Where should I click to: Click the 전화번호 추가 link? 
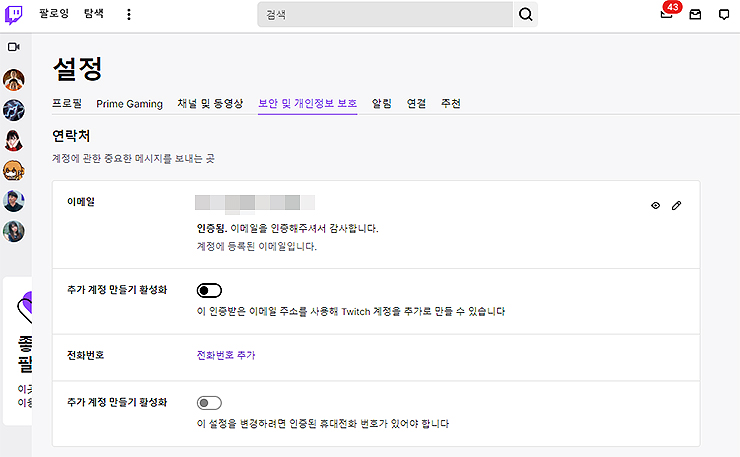[226, 355]
